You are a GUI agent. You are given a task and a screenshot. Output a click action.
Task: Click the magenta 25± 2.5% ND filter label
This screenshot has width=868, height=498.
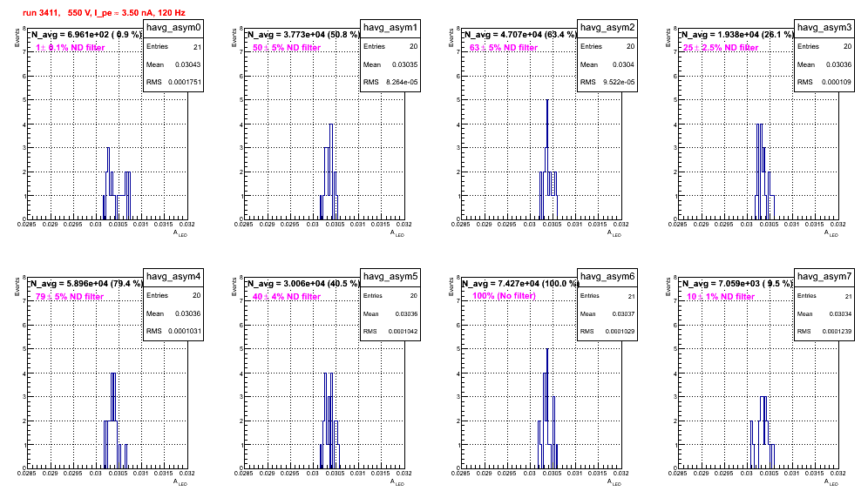pos(721,48)
